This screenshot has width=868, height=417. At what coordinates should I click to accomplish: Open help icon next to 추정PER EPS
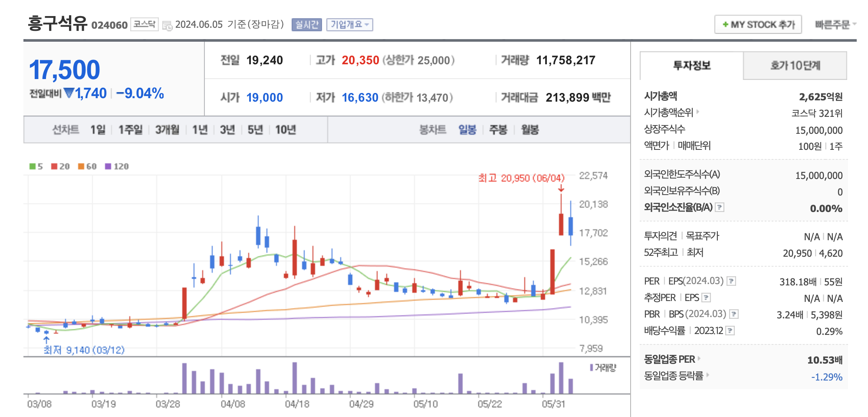point(706,298)
